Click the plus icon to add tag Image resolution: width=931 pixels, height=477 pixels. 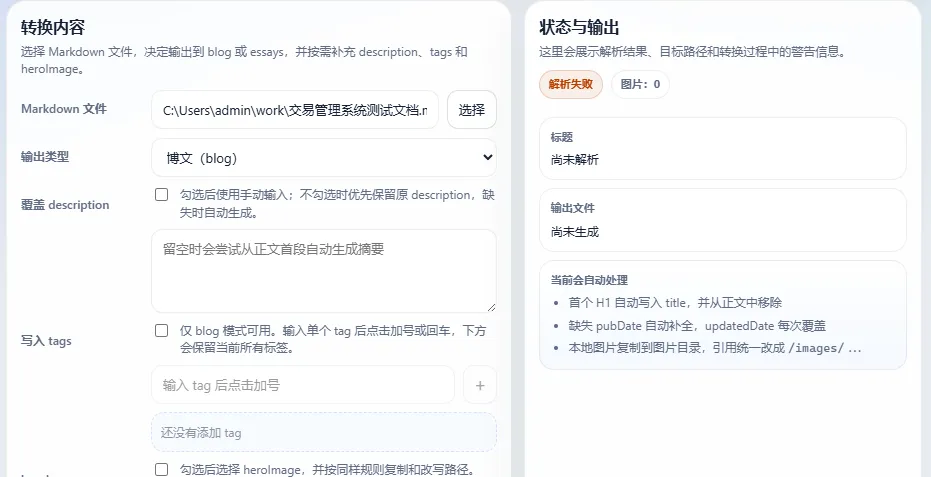click(479, 385)
